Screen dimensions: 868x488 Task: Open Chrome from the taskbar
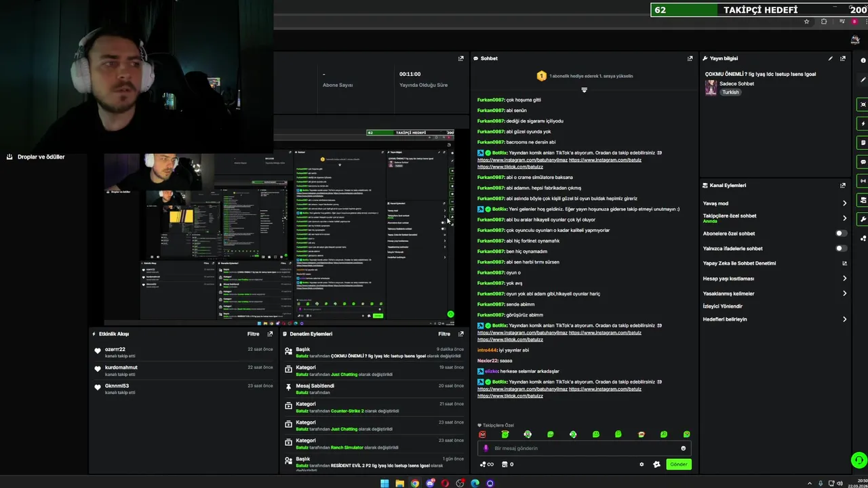(415, 483)
